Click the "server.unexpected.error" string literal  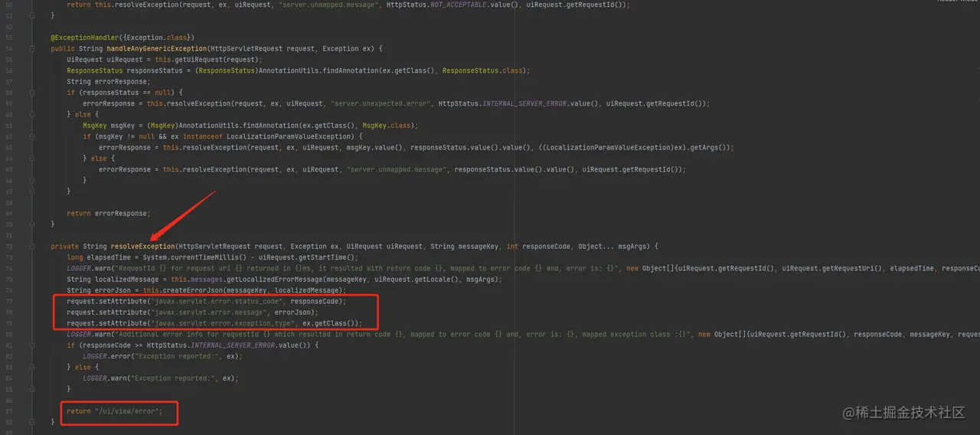pos(381,103)
